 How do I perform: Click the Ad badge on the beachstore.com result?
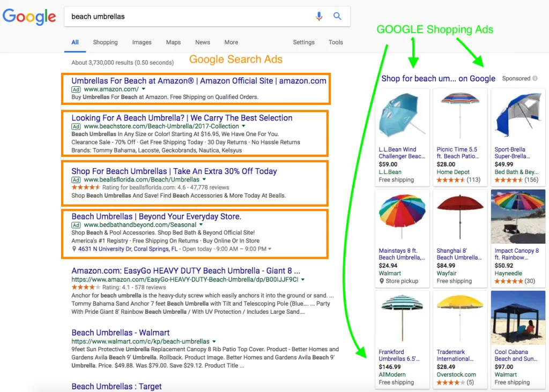(x=76, y=125)
